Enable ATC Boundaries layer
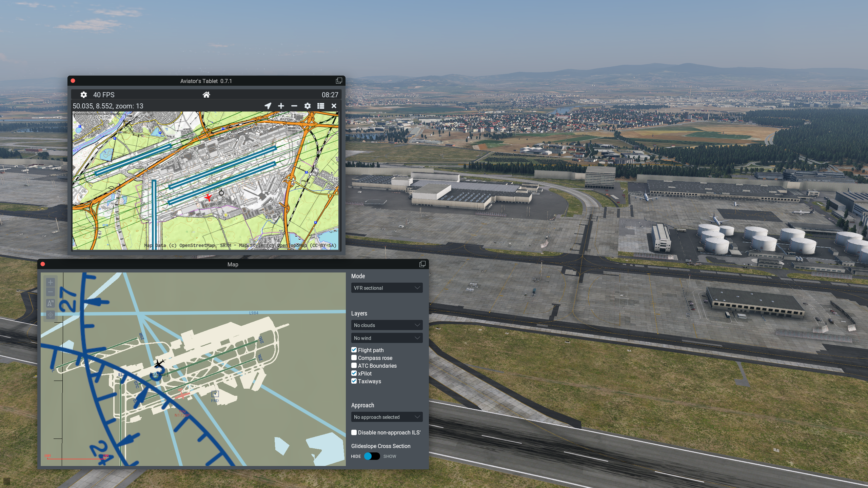The image size is (868, 488). point(354,366)
